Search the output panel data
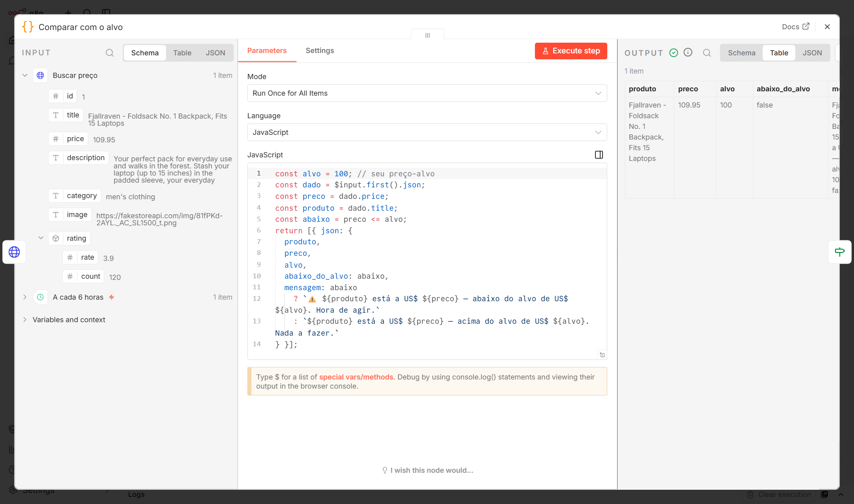 [707, 53]
